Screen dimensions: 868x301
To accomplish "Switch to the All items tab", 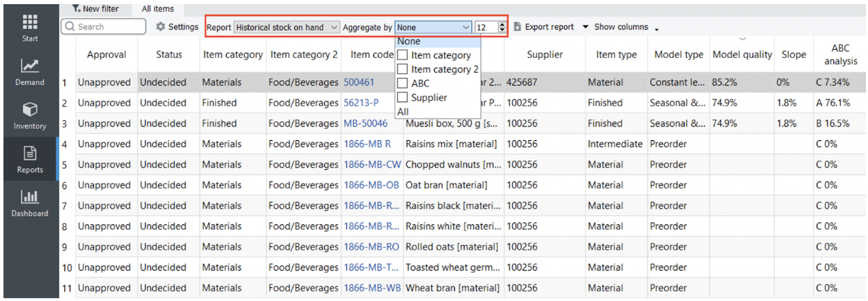I will (x=158, y=9).
